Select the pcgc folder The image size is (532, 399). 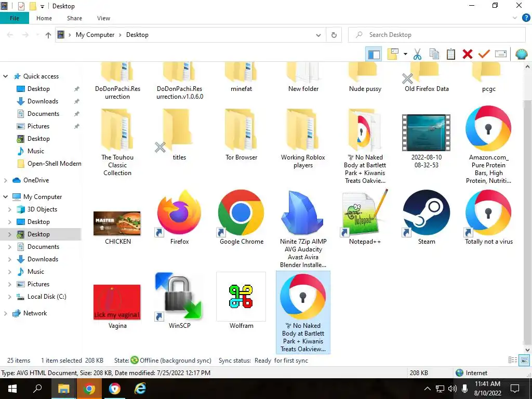488,77
